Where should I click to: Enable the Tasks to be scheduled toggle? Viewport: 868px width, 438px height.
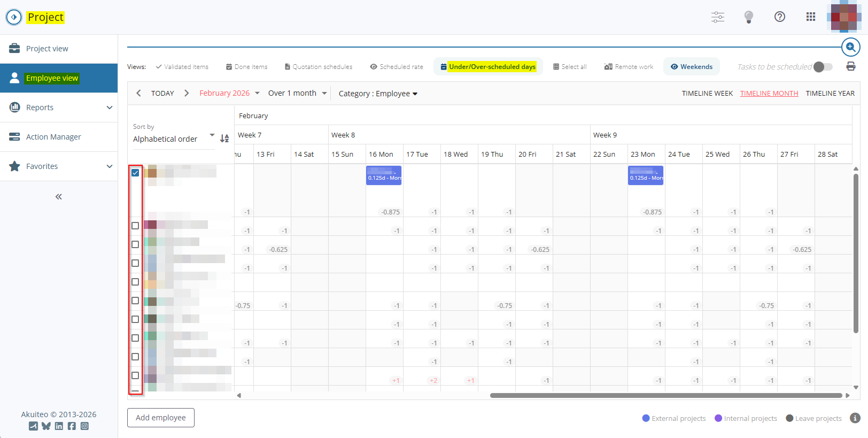click(x=823, y=67)
